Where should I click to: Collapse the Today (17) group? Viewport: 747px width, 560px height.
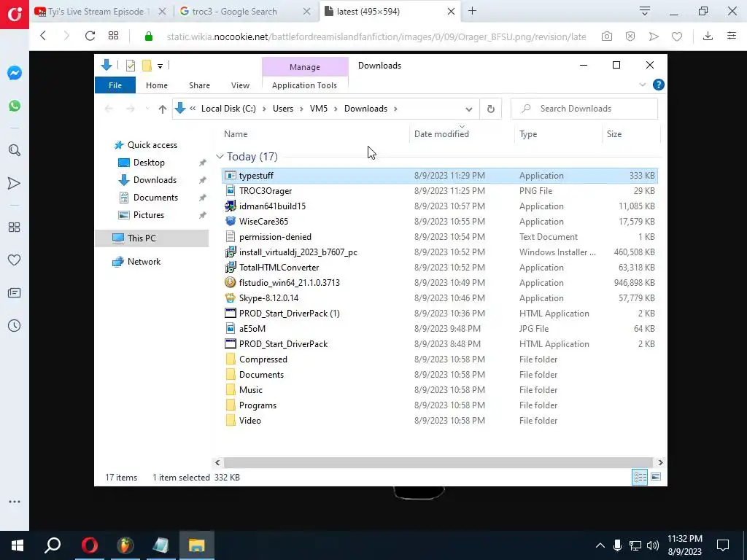[220, 157]
